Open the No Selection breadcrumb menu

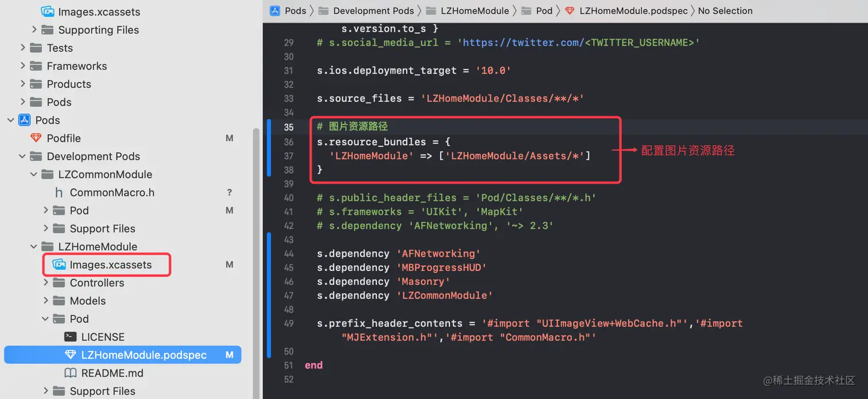click(x=725, y=10)
